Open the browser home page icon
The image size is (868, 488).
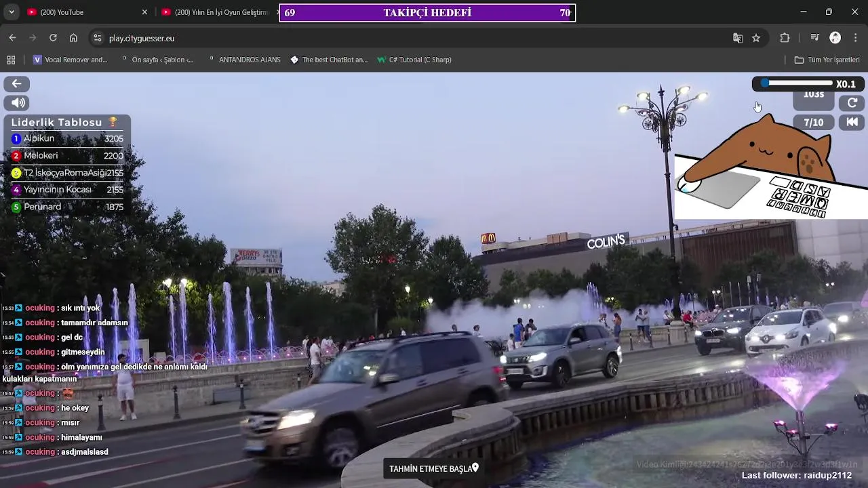[73, 38]
